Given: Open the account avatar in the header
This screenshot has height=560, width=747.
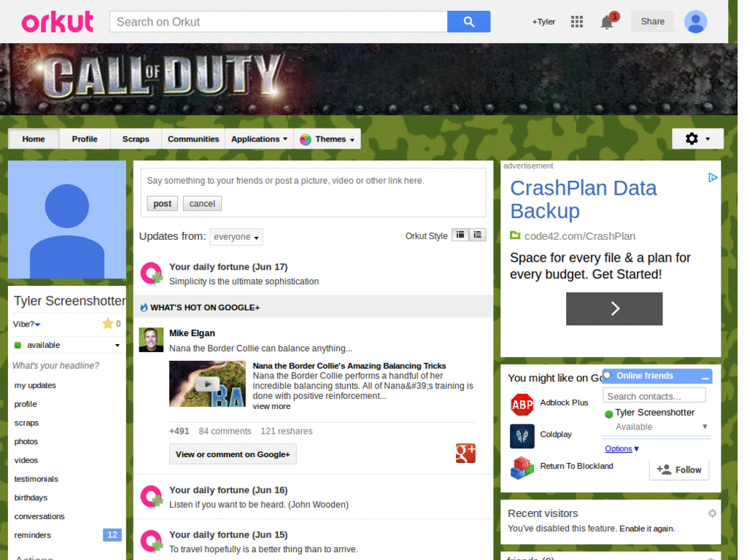Looking at the screenshot, I should point(695,22).
